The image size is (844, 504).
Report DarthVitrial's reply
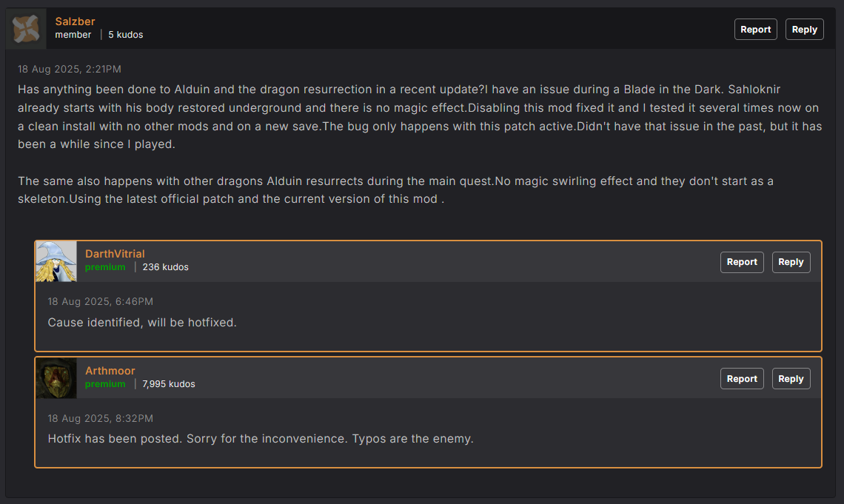click(741, 262)
